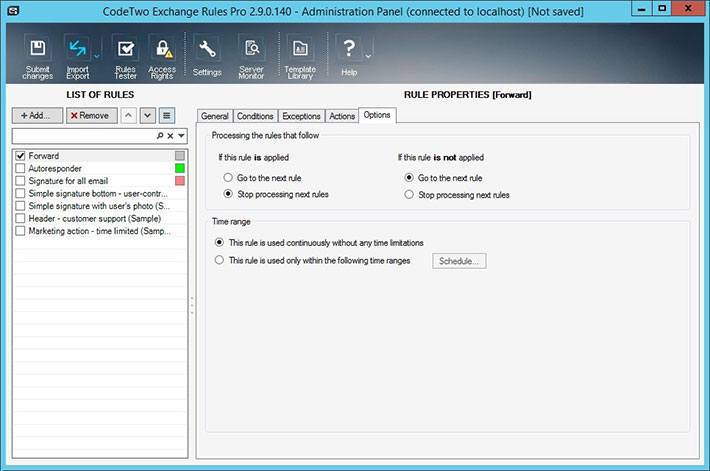Viewport: 710px width, 471px height.
Task: Expand the Help dropdown arrow
Action: [x=368, y=57]
